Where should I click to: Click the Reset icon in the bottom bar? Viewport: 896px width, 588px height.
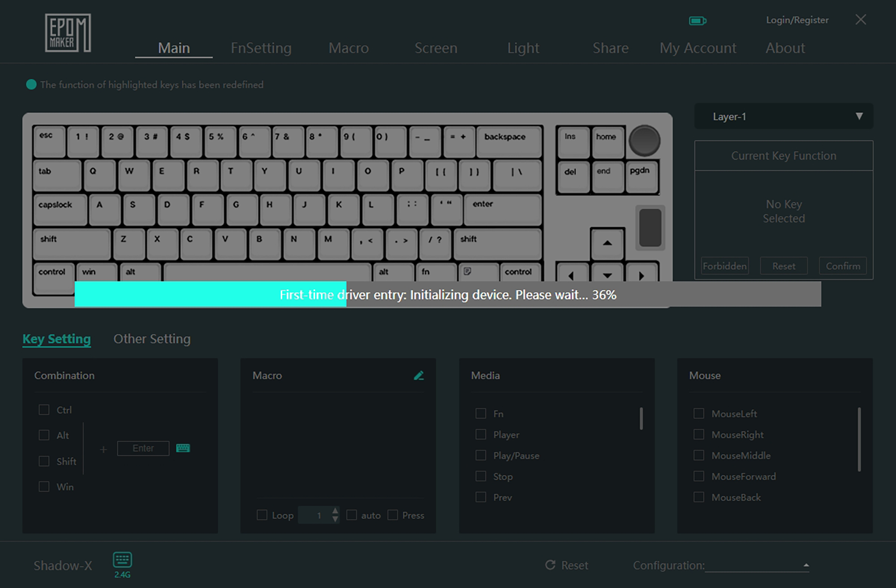pyautogui.click(x=550, y=565)
